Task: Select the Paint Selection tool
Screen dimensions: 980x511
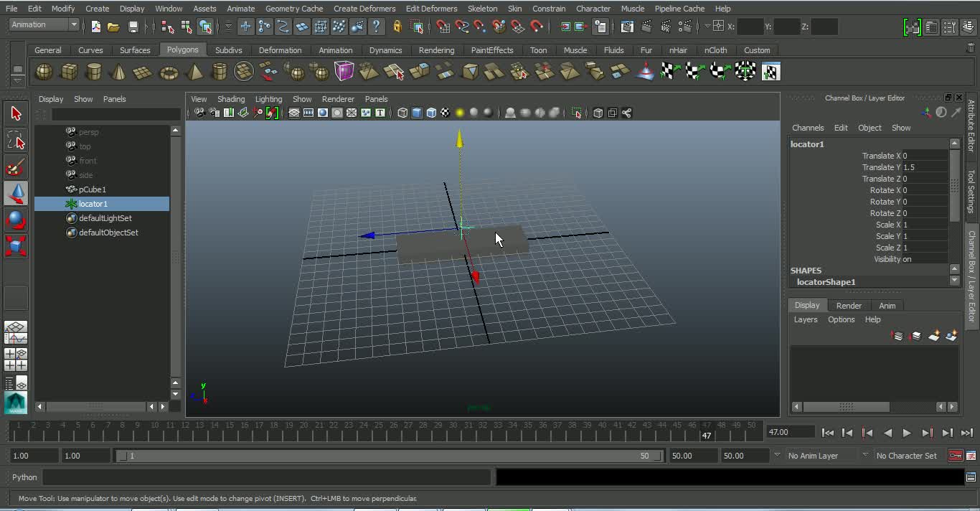Action: coord(16,167)
